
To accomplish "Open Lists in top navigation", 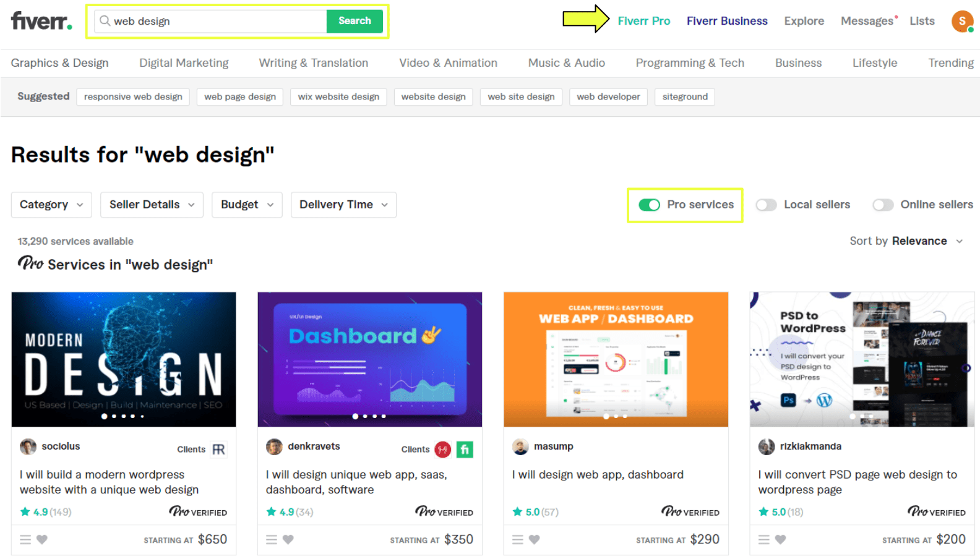I will tap(922, 21).
